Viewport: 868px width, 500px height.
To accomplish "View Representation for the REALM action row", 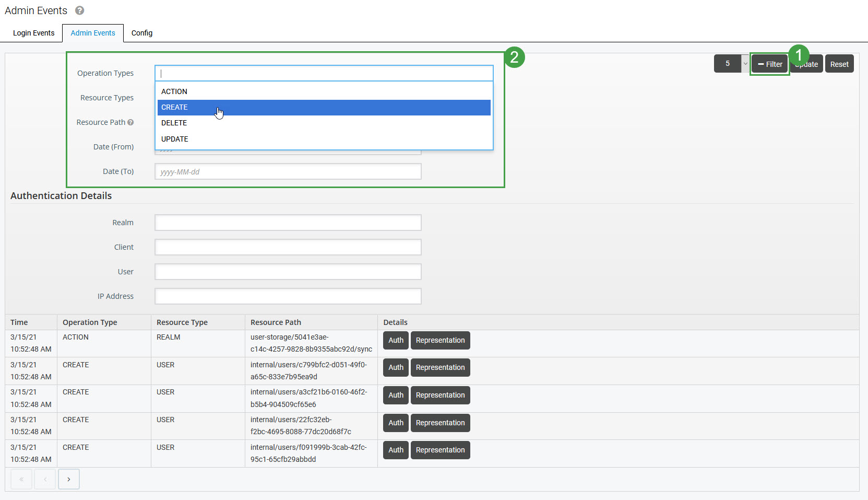I will click(440, 340).
